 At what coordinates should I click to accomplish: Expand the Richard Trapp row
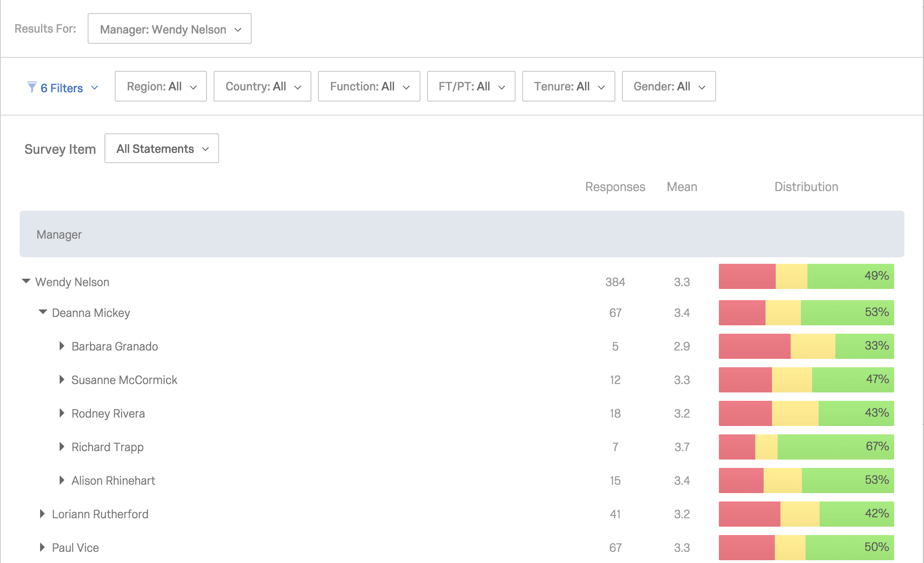coord(62,446)
